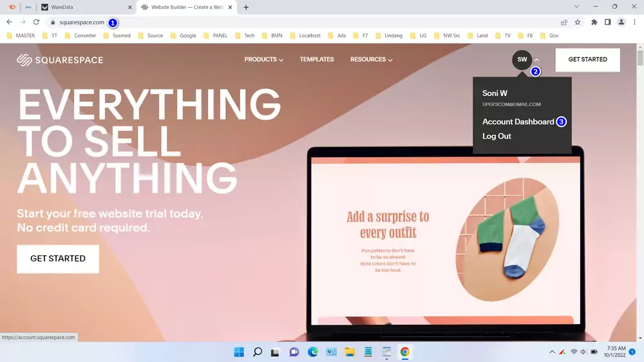Open the PANEL bookmark folder
This screenshot has height=362, width=644.
215,35
